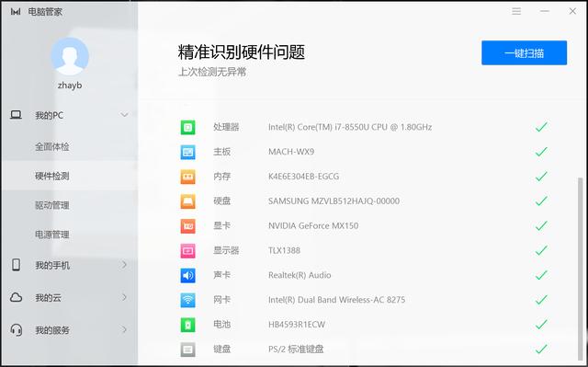Image resolution: width=588 pixels, height=367 pixels.
Task: Click the 声卡 blue speaker icon
Action: click(x=187, y=275)
